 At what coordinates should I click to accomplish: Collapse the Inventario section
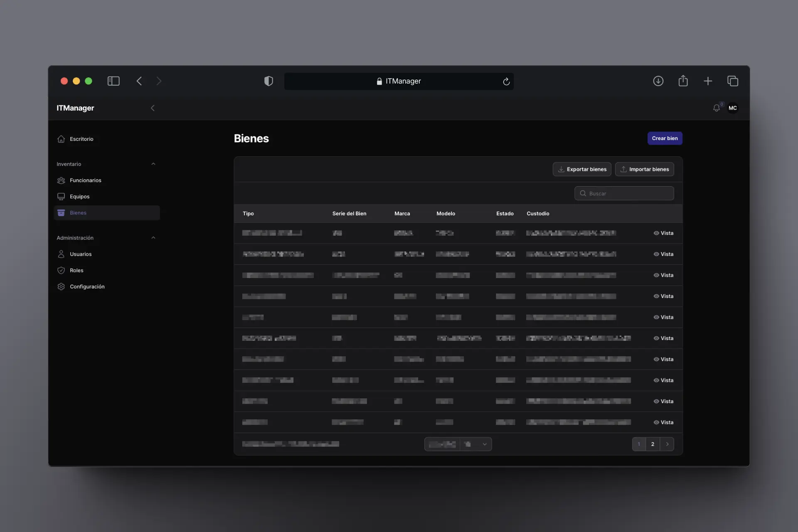click(x=153, y=164)
